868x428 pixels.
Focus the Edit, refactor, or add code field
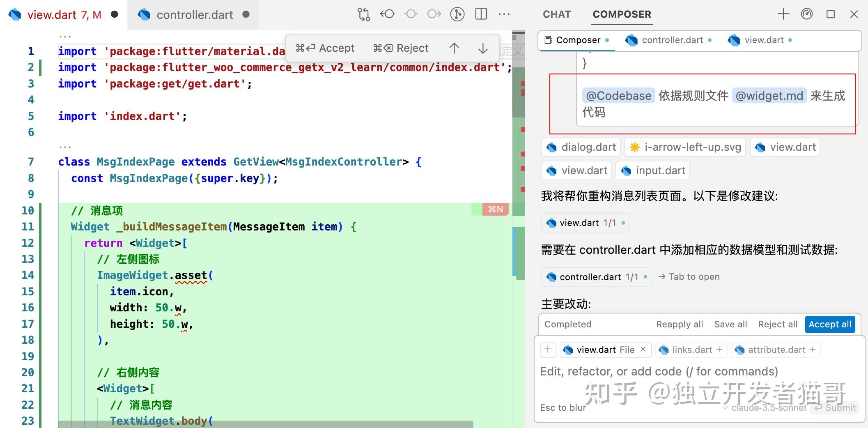coord(659,371)
